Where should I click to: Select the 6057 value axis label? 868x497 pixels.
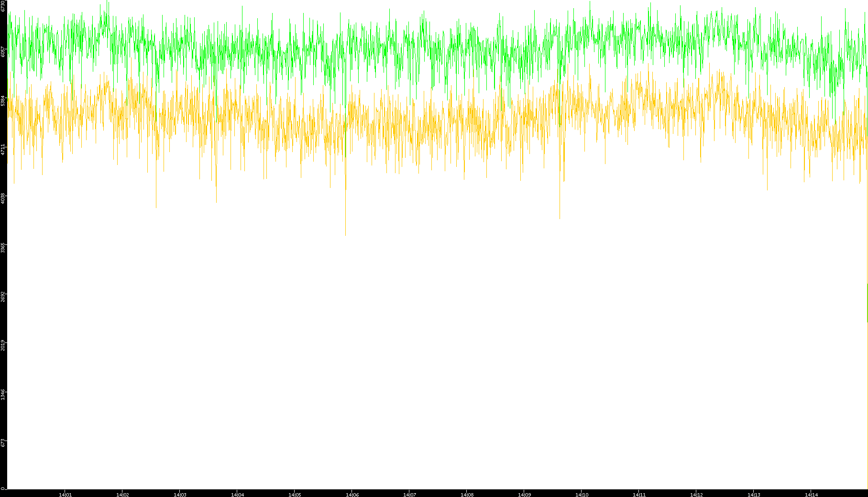tap(3, 52)
